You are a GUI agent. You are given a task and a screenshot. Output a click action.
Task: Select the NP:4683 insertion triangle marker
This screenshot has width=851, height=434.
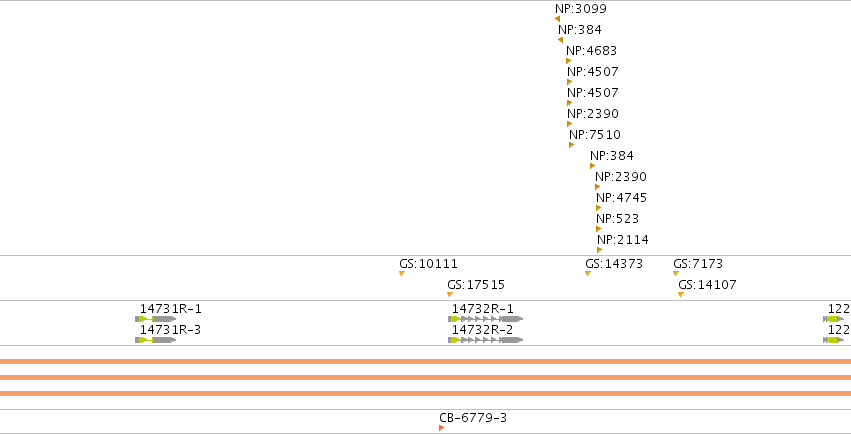coord(569,61)
